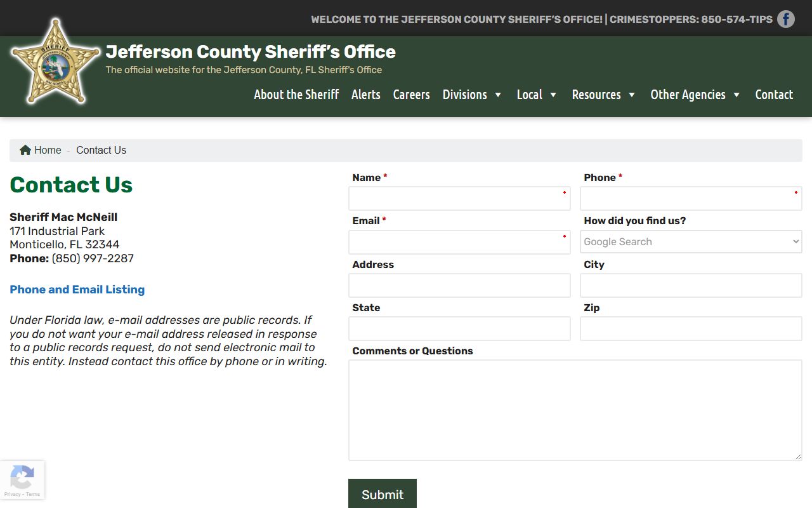Image resolution: width=812 pixels, height=508 pixels.
Task: Open the Careers menu item
Action: point(411,95)
